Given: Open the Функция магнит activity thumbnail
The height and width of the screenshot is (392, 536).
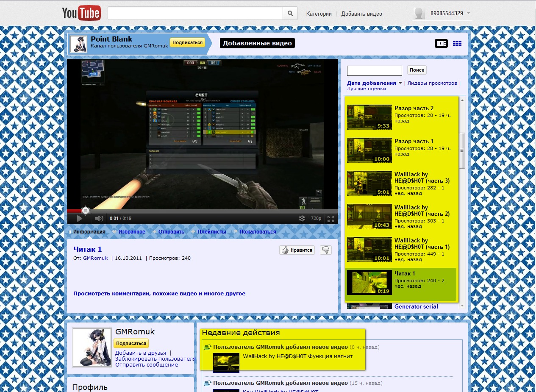Looking at the screenshot, I should pyautogui.click(x=226, y=362).
